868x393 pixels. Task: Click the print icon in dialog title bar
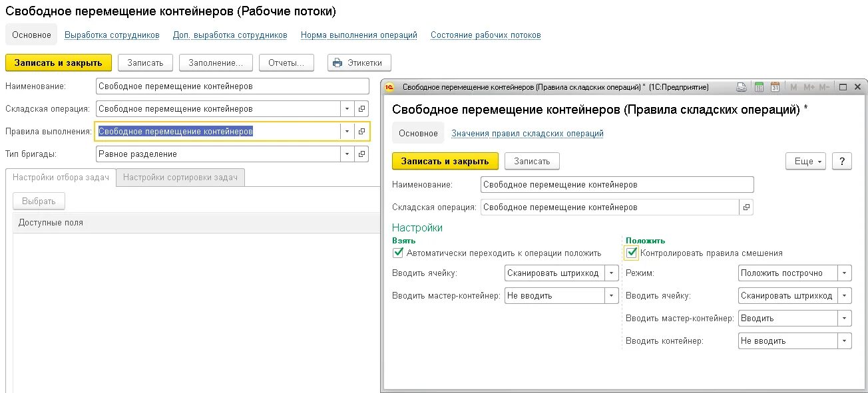coord(742,87)
